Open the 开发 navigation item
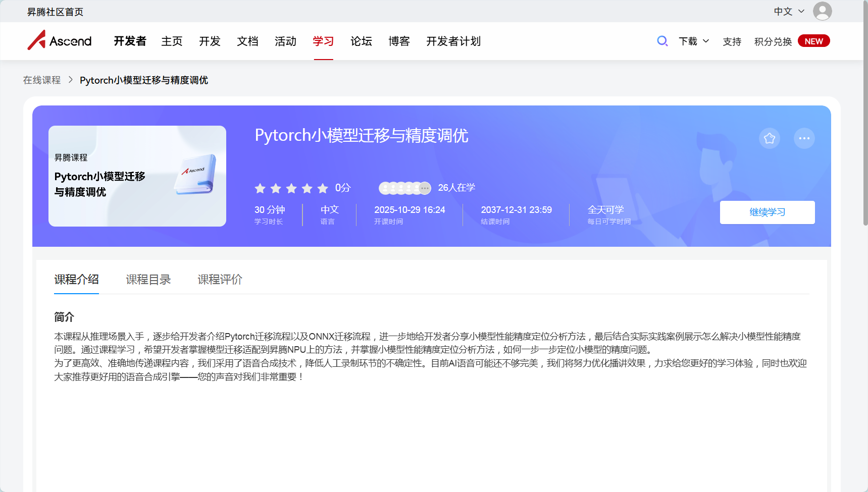Image resolution: width=868 pixels, height=492 pixels. tap(210, 41)
